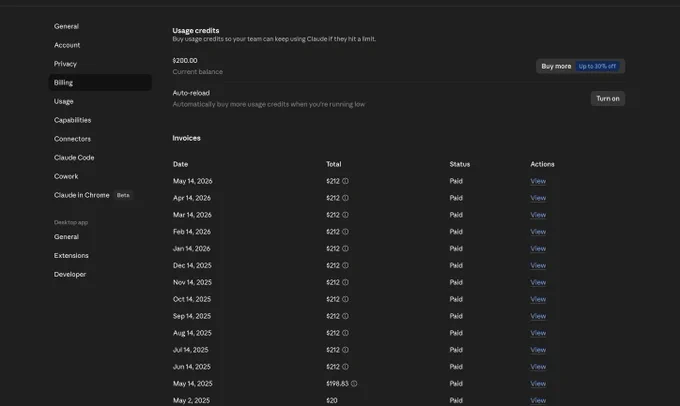Click the info icon for Jun 14, 2025 total

tap(345, 367)
